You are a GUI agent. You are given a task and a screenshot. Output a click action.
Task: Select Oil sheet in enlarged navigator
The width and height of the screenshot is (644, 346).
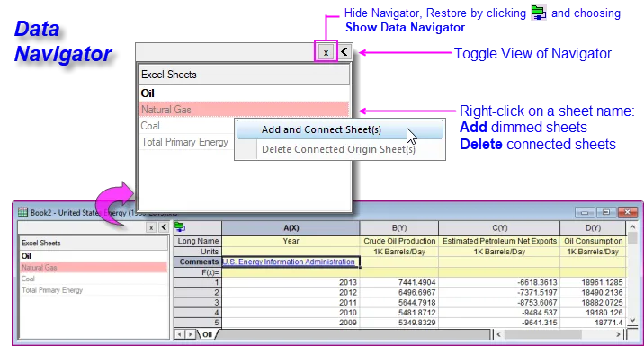click(244, 93)
